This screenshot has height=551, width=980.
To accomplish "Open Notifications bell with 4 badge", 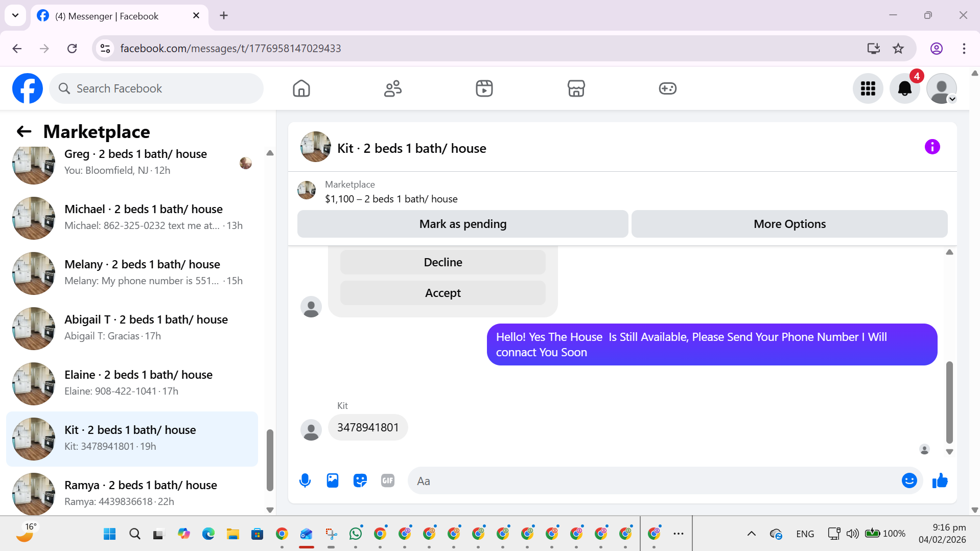I will tap(905, 88).
